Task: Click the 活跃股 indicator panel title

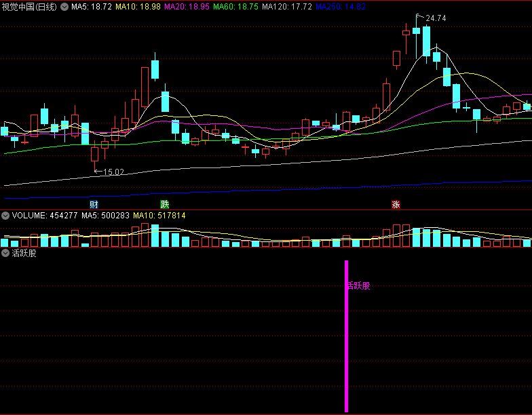Action: [24, 254]
